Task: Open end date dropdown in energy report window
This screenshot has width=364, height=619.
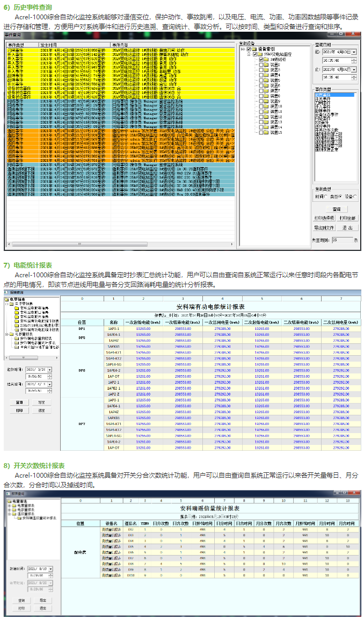Action: coord(50,384)
